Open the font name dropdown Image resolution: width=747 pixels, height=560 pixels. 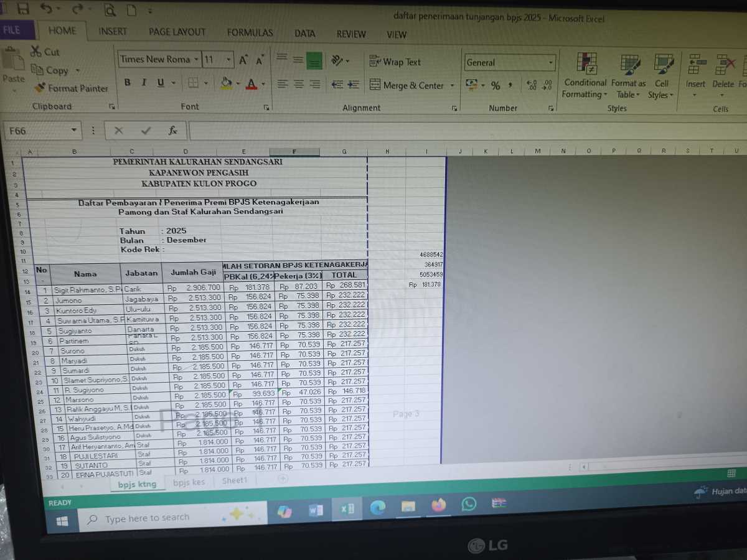(197, 60)
